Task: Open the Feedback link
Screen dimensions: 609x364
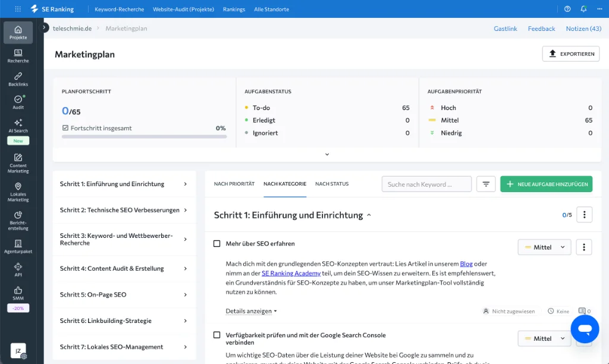Action: (x=541, y=29)
